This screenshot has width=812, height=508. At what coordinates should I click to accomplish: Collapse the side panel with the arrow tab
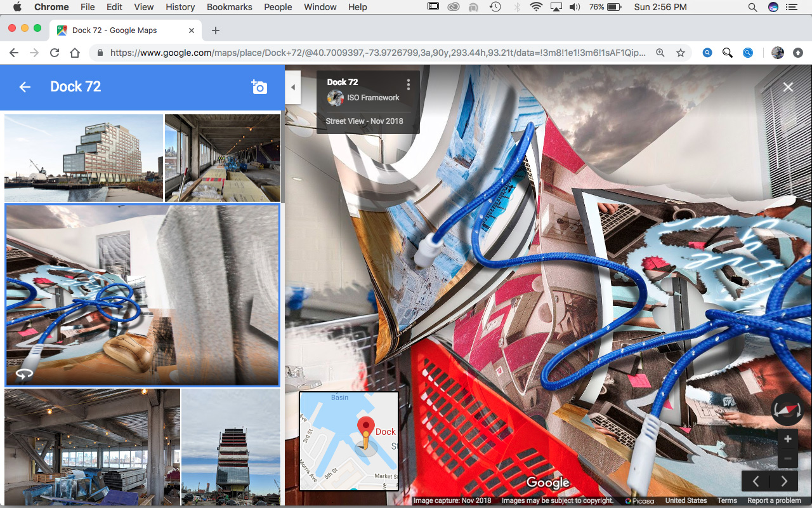292,88
